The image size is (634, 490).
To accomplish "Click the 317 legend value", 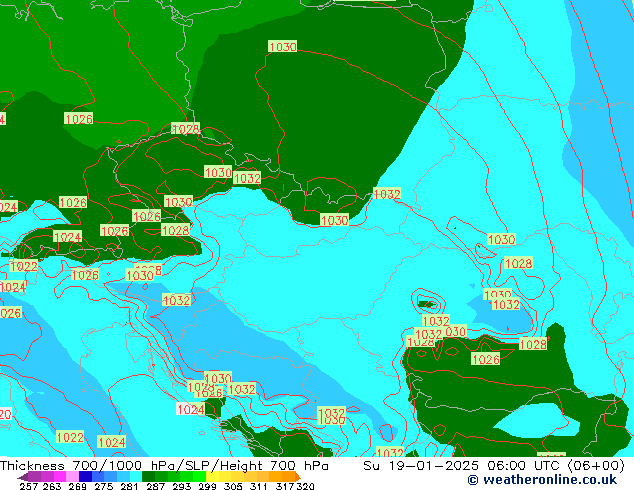I will click(285, 486).
